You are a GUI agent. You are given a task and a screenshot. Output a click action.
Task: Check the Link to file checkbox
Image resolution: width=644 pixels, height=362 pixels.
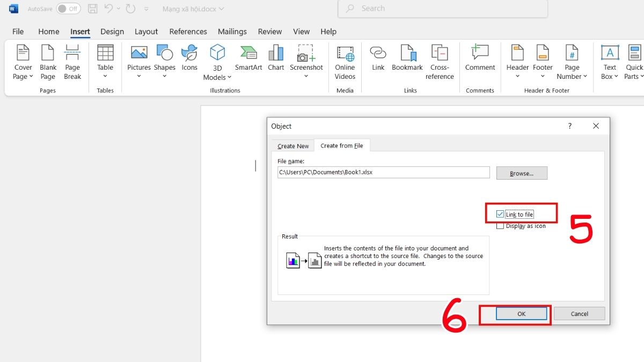point(500,213)
